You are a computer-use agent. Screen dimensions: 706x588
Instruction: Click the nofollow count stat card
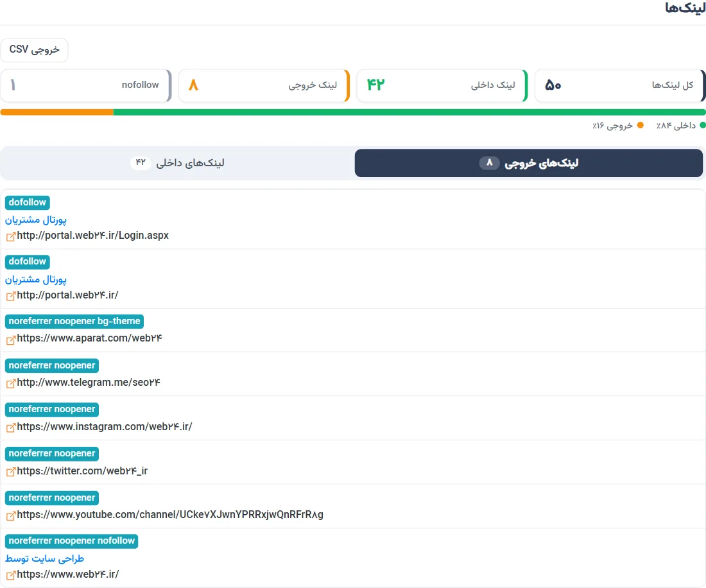point(86,85)
